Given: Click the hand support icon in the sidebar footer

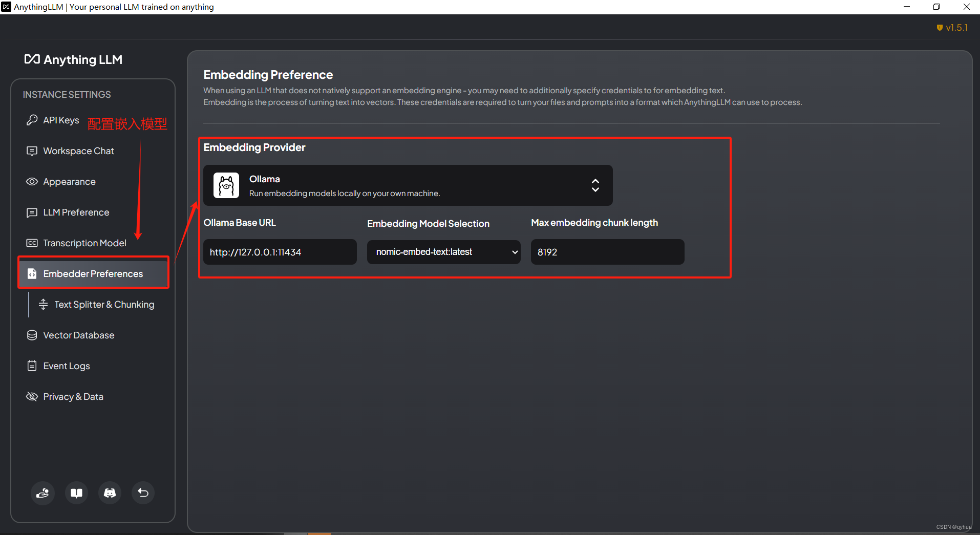Looking at the screenshot, I should click(x=42, y=493).
